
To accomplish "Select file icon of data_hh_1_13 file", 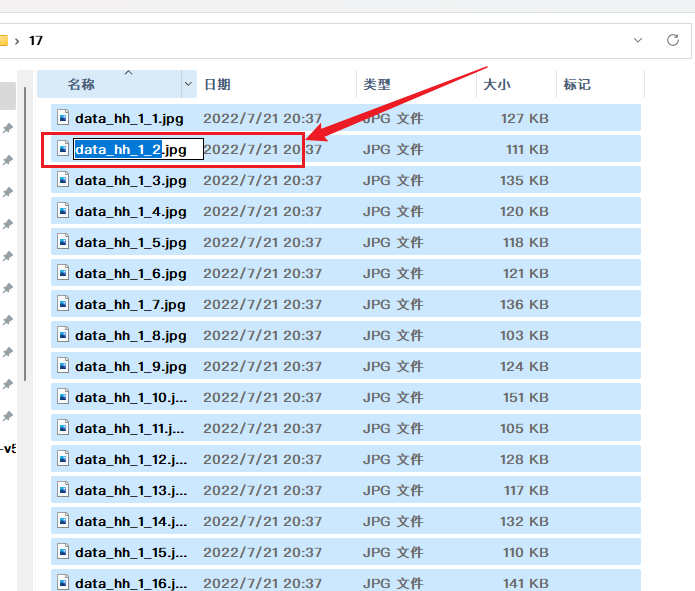I will 63,490.
